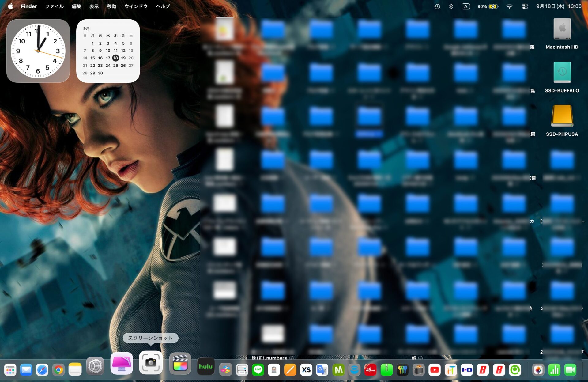Open Launchpad from the Dock
588x382 pixels.
click(x=10, y=370)
